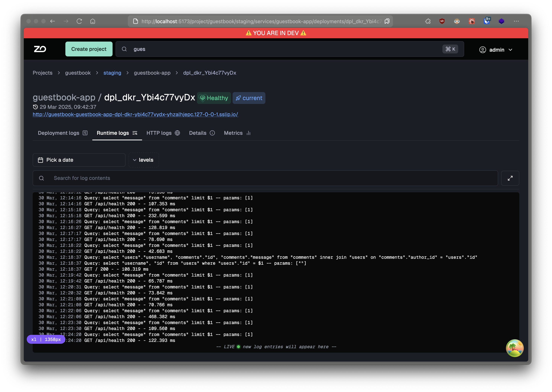This screenshot has height=392, width=552.
Task: Click the purple layered extension icon
Action: click(x=501, y=21)
